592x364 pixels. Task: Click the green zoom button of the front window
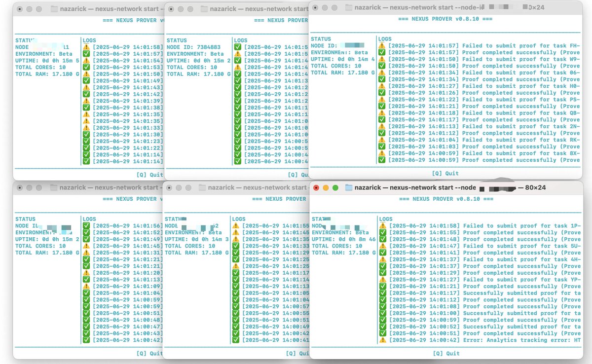tap(335, 188)
